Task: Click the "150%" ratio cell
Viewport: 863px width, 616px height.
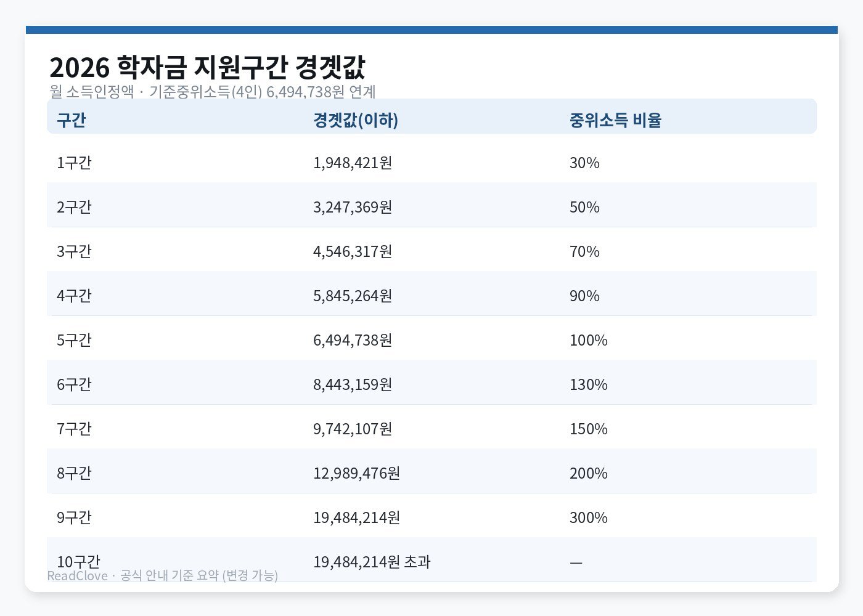Action: 589,429
